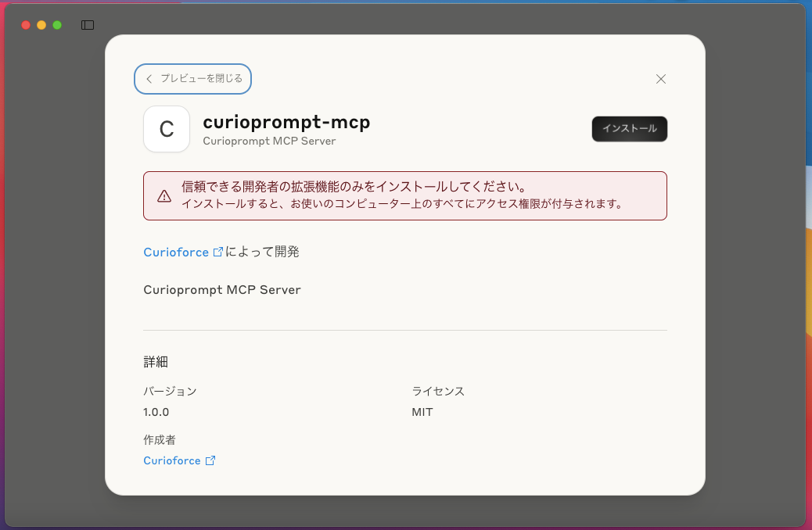Click the green fullscreen window button
The width and height of the screenshot is (812, 530).
pos(57,25)
